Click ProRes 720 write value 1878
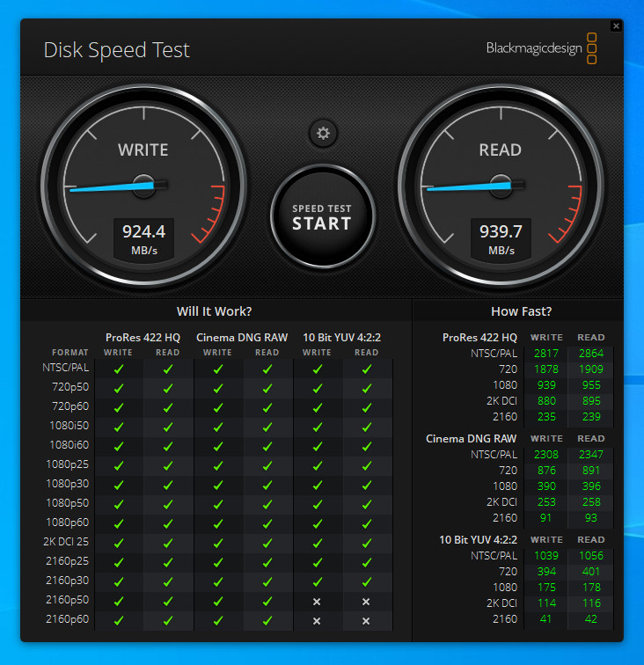Viewport: 644px width, 665px height. [546, 369]
